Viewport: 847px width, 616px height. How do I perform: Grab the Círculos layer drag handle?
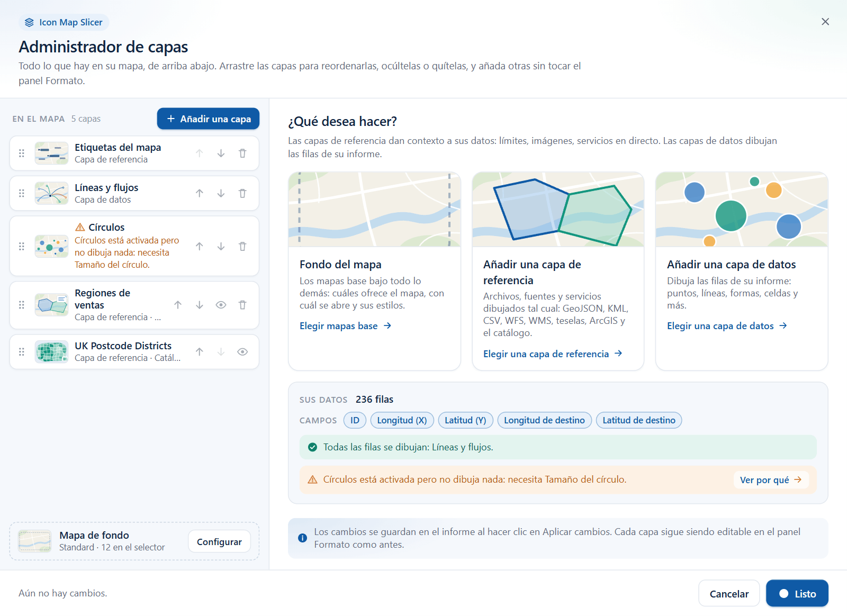coord(22,247)
